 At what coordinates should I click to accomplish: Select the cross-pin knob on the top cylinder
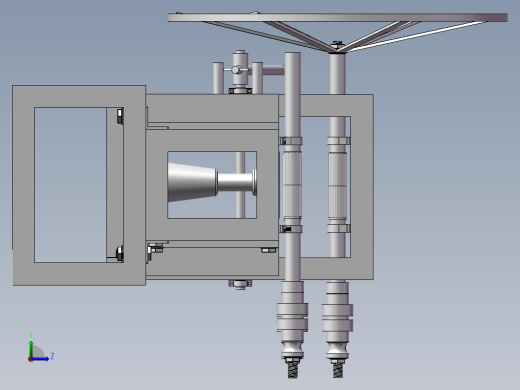tap(236, 70)
